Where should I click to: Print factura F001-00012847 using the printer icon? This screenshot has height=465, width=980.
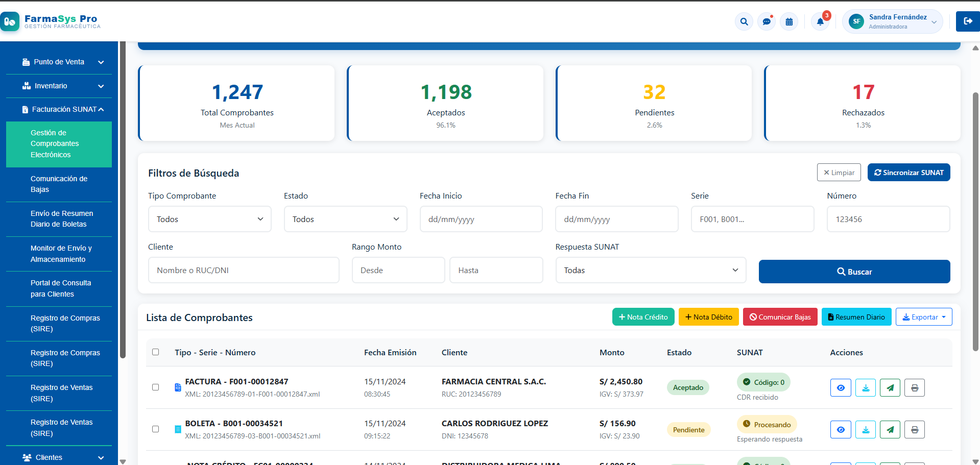pyautogui.click(x=914, y=387)
